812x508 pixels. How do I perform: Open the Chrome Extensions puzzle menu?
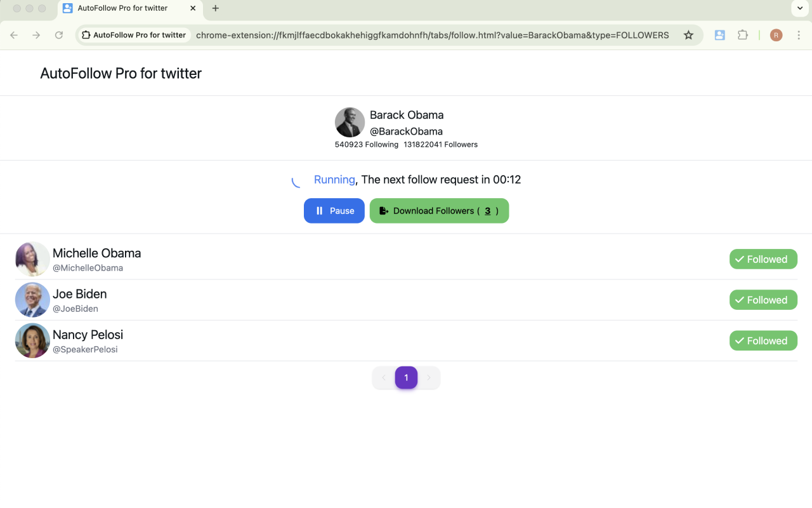pos(743,35)
